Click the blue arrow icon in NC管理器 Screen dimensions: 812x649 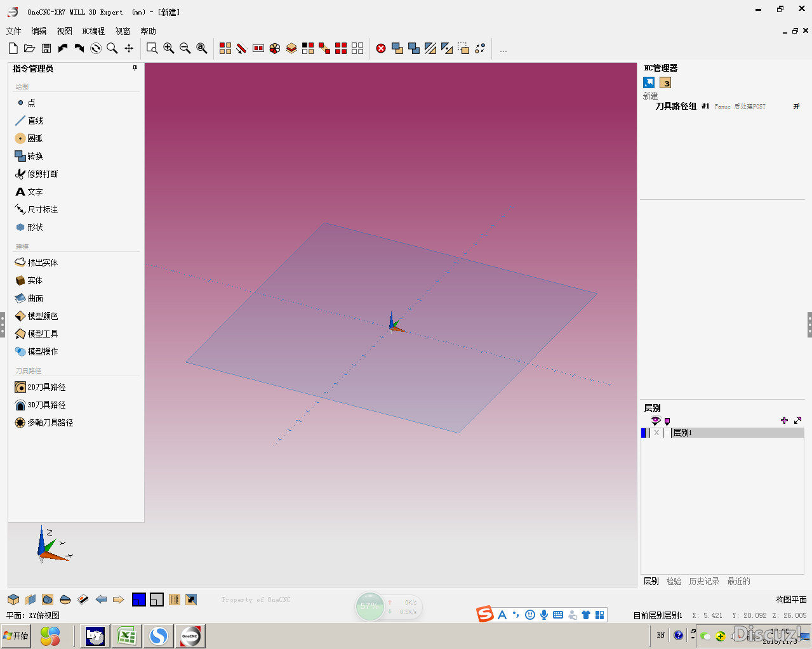(x=649, y=82)
